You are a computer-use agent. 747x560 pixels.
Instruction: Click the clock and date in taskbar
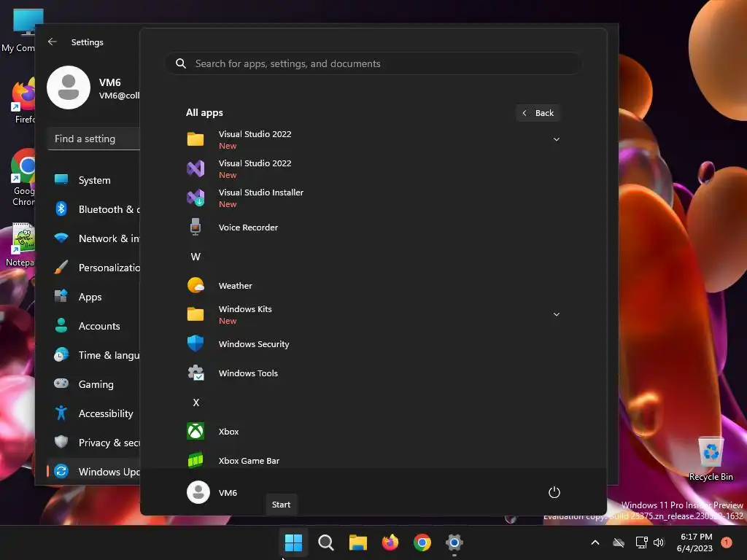click(x=694, y=542)
